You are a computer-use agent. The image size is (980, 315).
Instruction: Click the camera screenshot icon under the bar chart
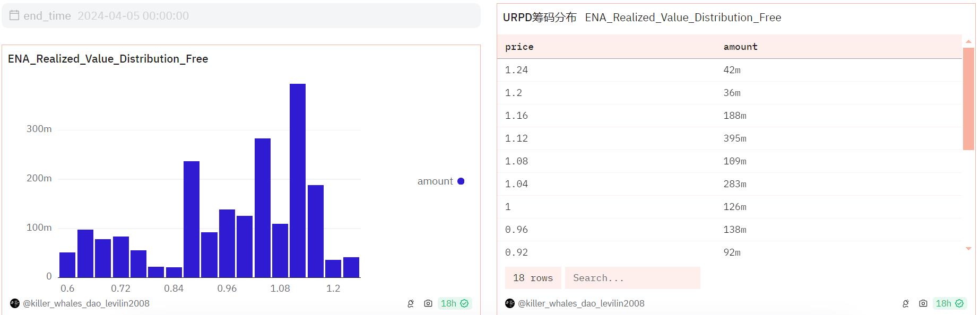(x=428, y=303)
